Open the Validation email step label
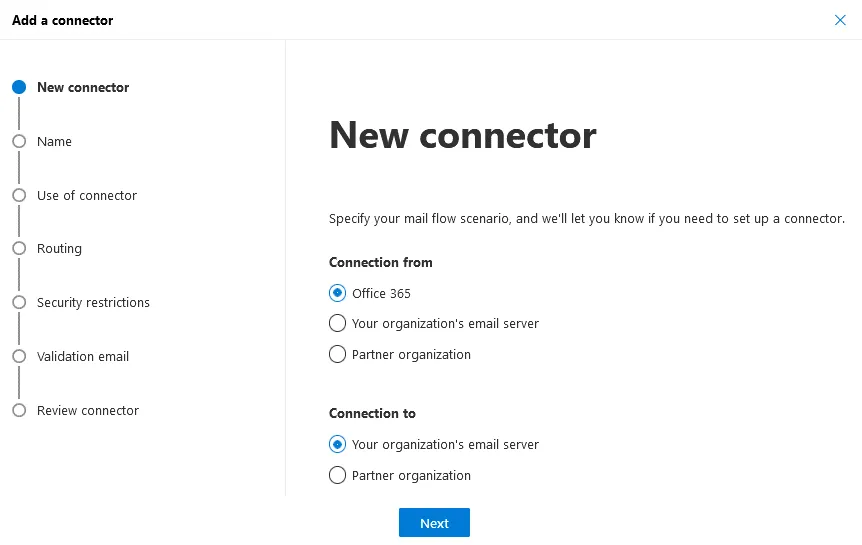The width and height of the screenshot is (862, 545). coord(83,356)
